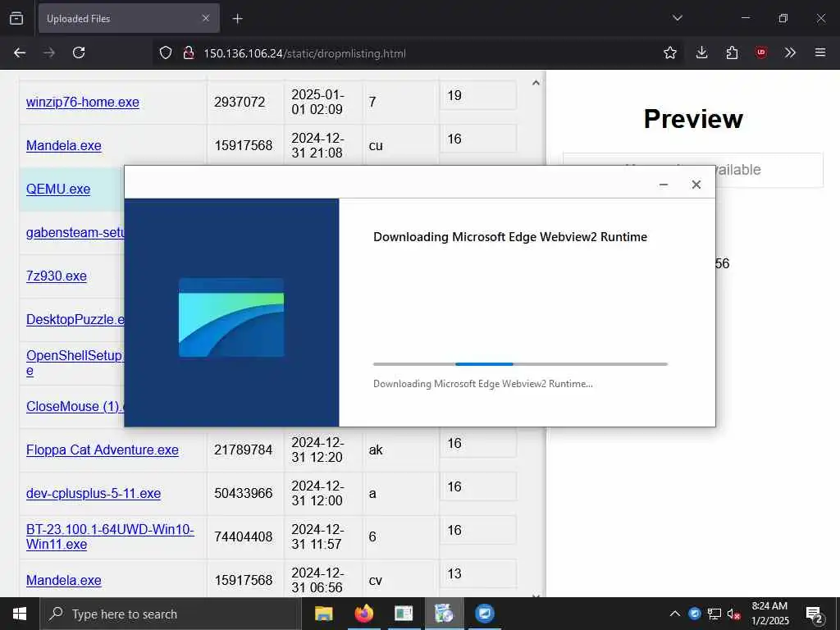
Task: Click the 'Downloading Microsoft Edge Webview2 Runtime...' status text
Action: click(482, 384)
